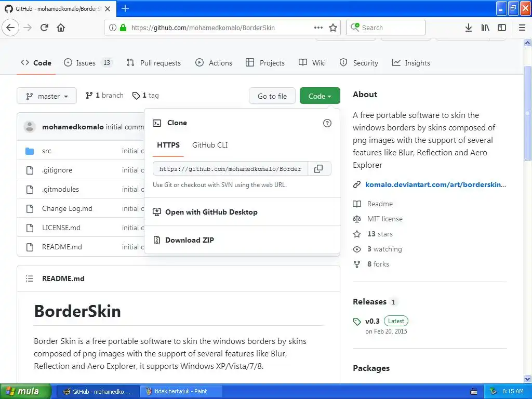View the 3 watching link

pyautogui.click(x=384, y=249)
